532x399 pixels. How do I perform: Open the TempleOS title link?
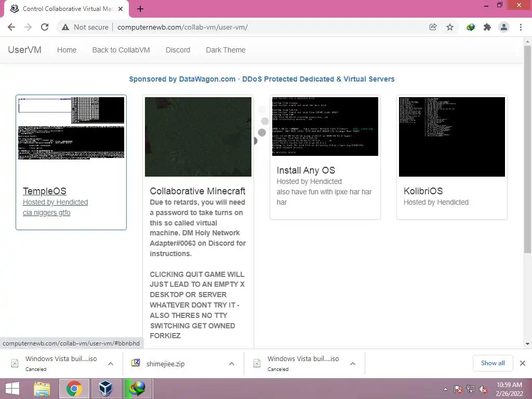[x=45, y=191]
